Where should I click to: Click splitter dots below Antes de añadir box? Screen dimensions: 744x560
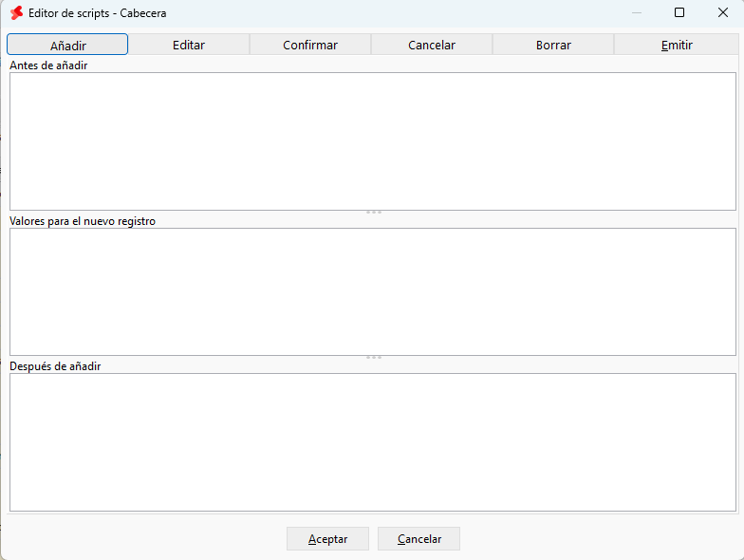click(374, 213)
